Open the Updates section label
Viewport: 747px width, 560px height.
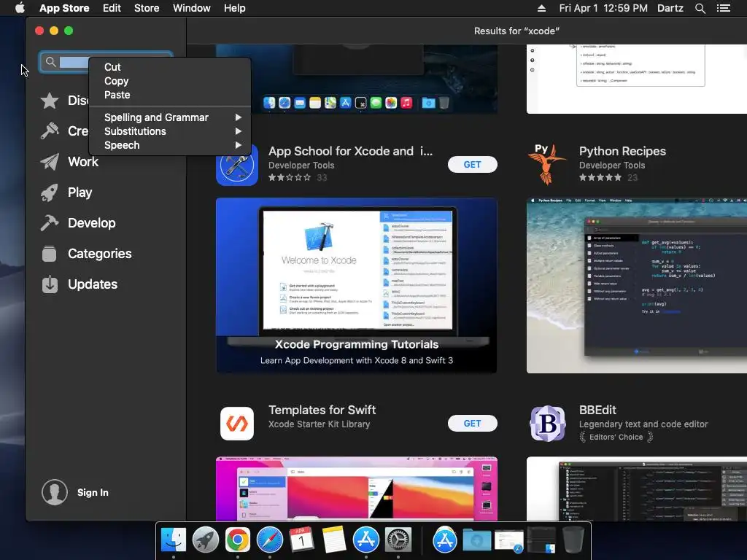click(x=93, y=284)
